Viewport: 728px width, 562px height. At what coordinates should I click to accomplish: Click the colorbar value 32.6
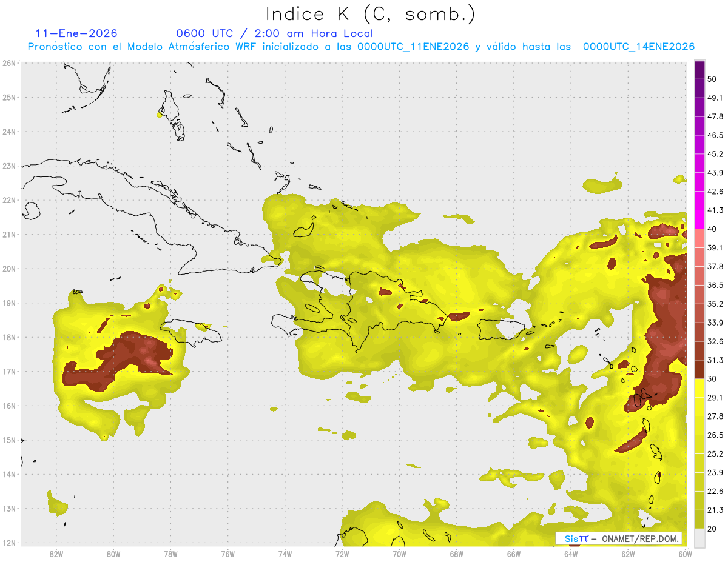715,341
